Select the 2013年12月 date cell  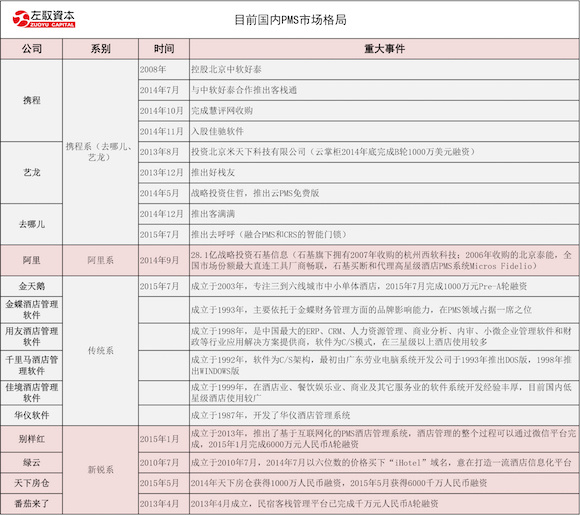(x=164, y=172)
